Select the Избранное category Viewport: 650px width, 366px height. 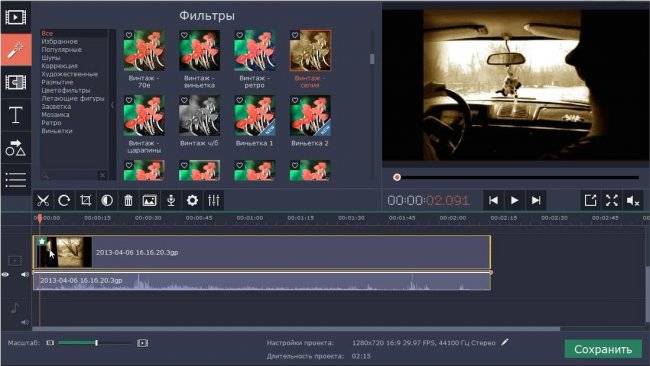[x=59, y=41]
